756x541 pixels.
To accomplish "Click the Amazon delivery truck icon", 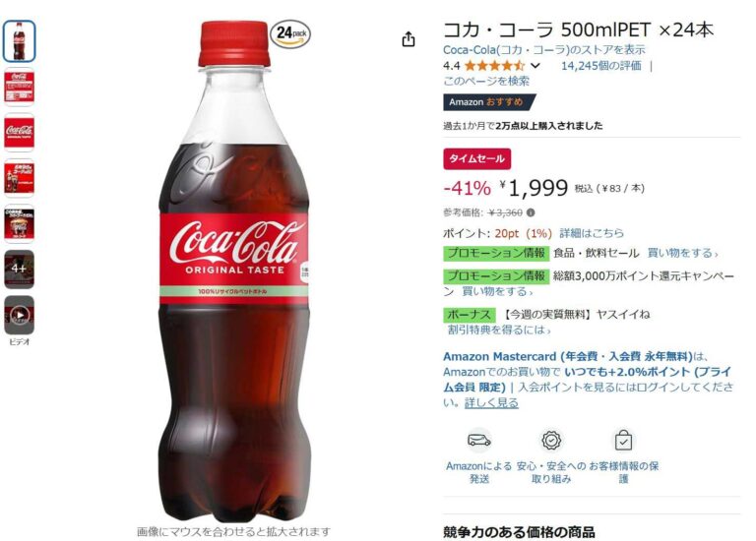I will [x=478, y=440].
